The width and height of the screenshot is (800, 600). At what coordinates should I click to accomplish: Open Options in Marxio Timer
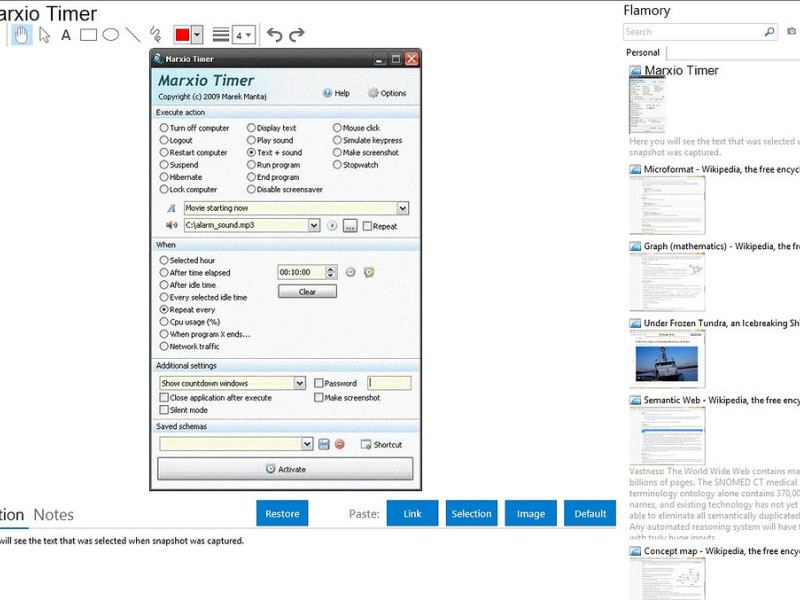coord(387,93)
